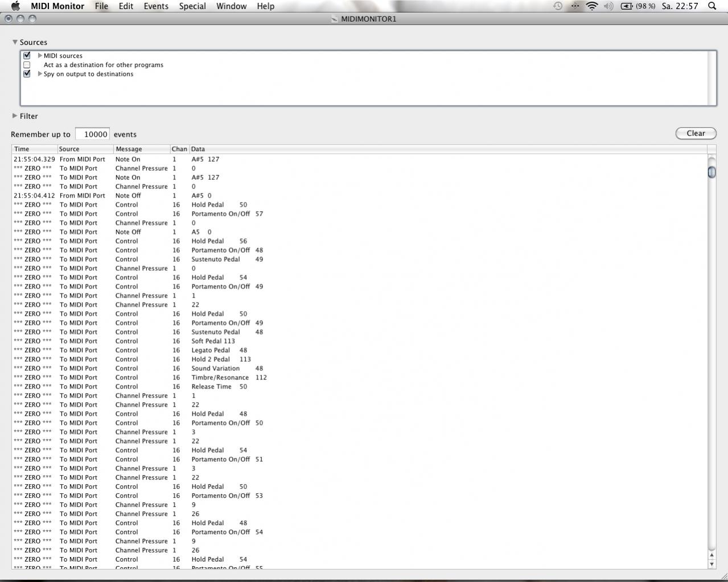
Task: Open the Edit menu
Action: (126, 6)
